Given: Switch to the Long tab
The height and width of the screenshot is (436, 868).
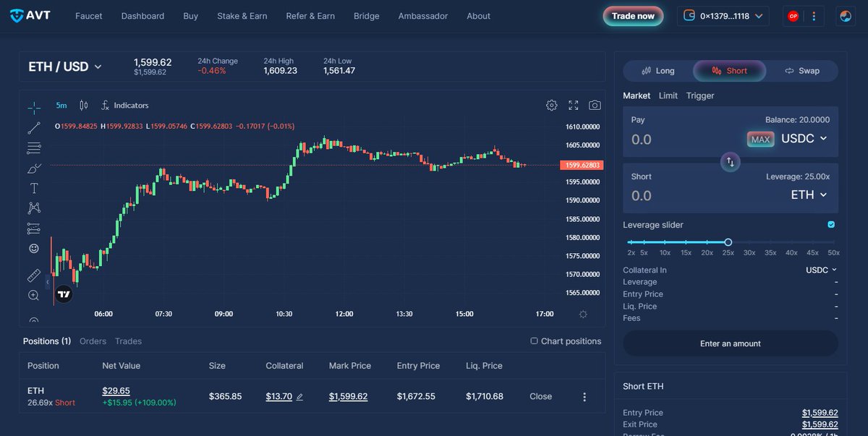Looking at the screenshot, I should [658, 71].
